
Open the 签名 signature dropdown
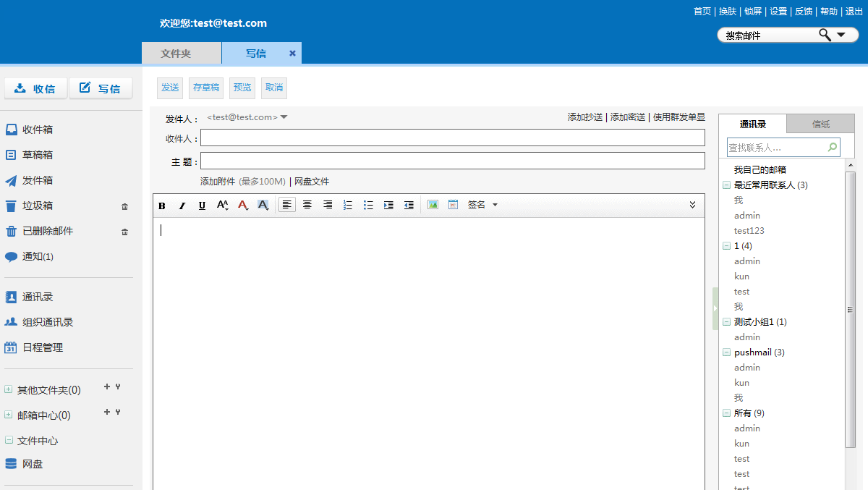pyautogui.click(x=482, y=206)
